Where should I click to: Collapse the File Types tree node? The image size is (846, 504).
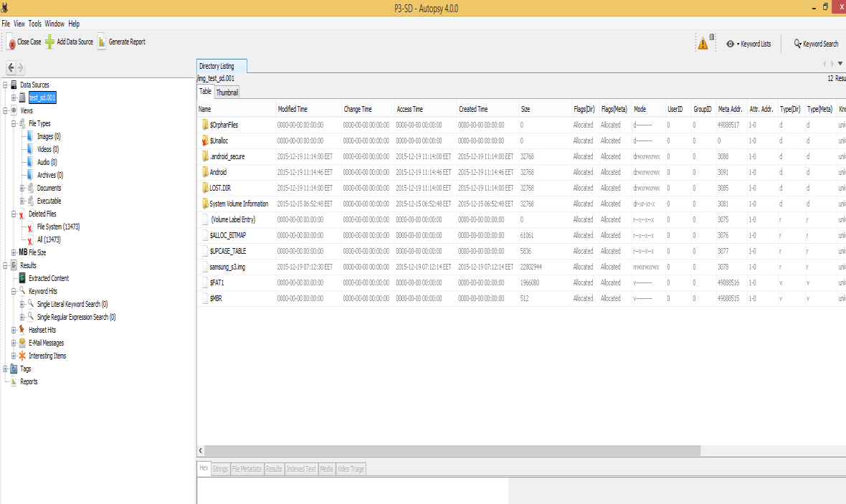14,123
